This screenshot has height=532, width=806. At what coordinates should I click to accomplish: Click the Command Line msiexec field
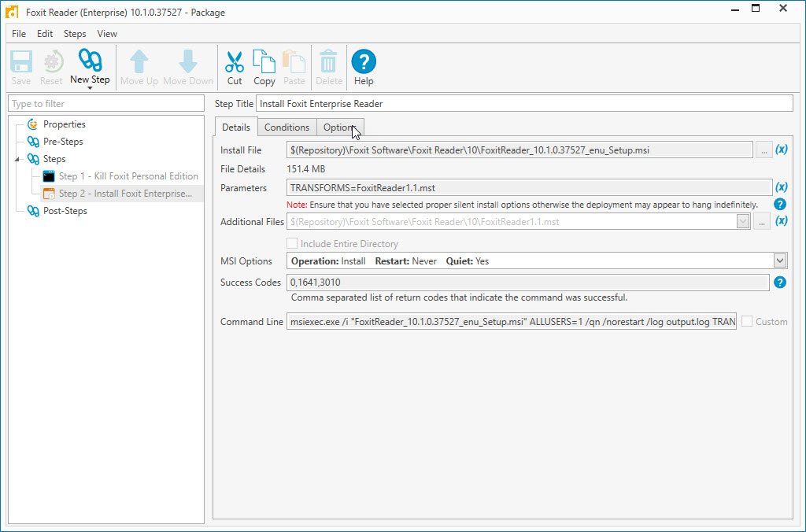click(512, 321)
